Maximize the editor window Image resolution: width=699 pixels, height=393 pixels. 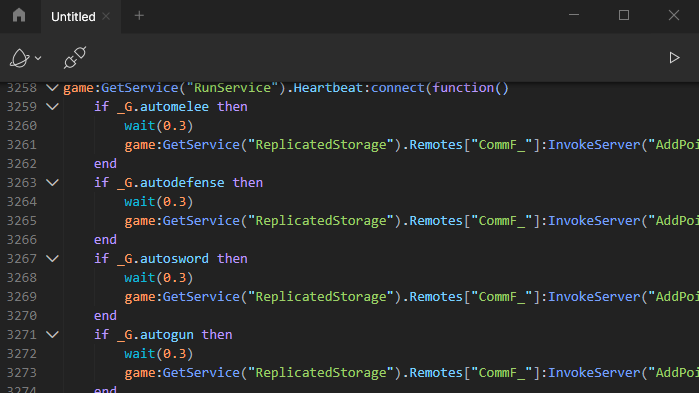pos(624,16)
